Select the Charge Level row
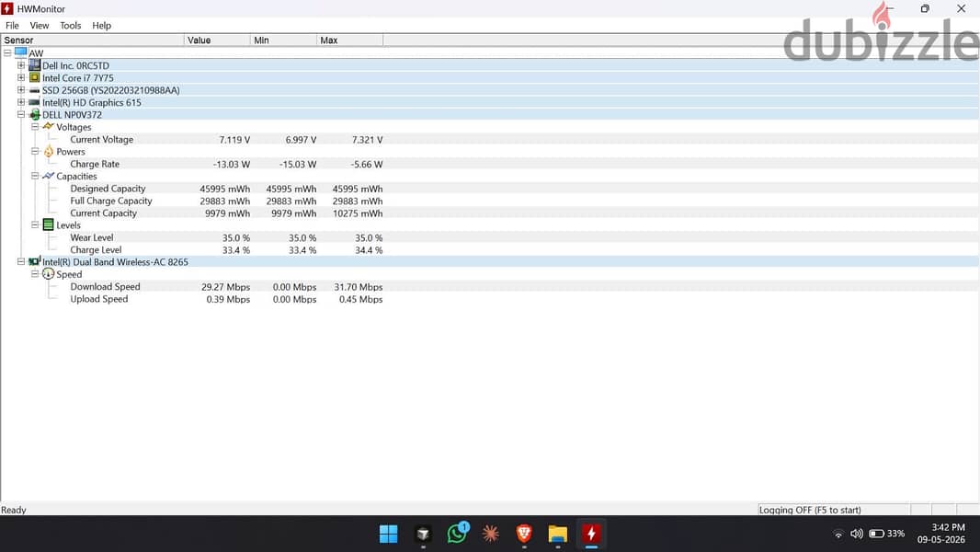The height and width of the screenshot is (552, 980). click(490, 249)
